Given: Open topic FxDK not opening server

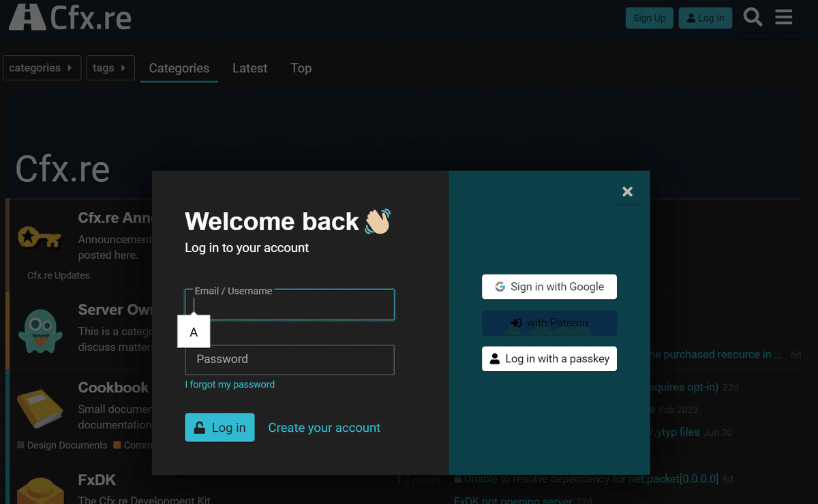Looking at the screenshot, I should point(513,501).
